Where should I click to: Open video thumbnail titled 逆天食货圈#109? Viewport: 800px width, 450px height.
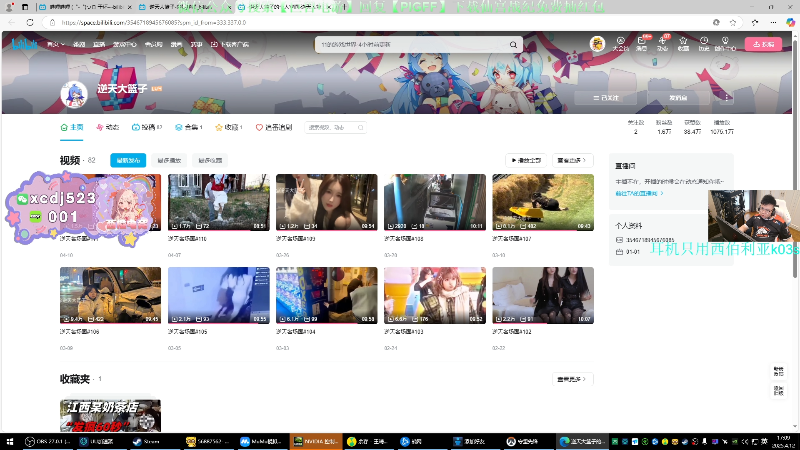(x=327, y=203)
